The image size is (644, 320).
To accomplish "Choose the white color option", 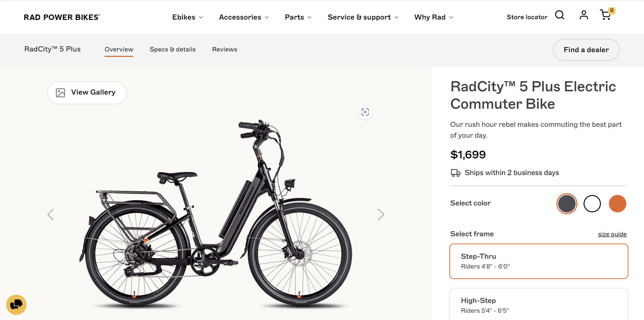I will point(592,204).
